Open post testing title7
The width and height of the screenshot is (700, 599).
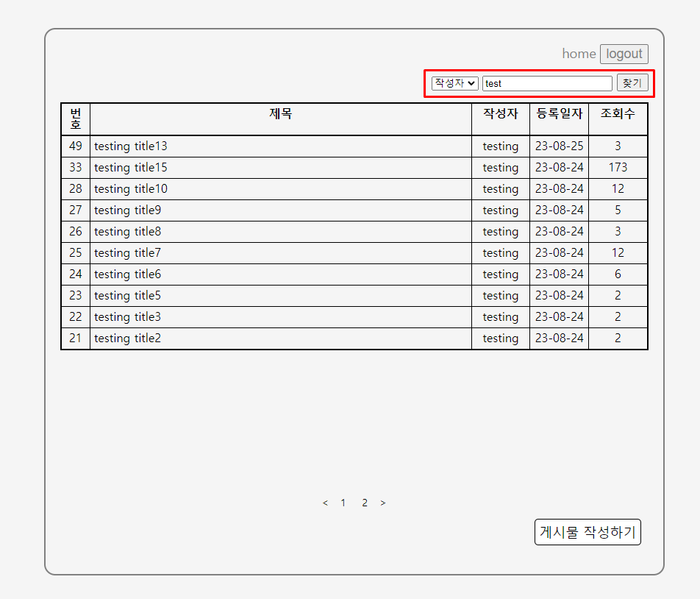pyautogui.click(x=127, y=253)
